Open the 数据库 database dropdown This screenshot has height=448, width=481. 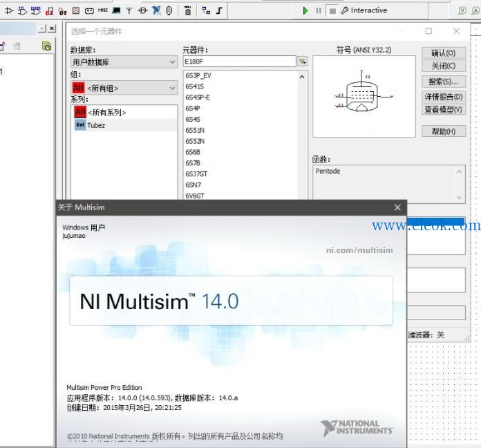(124, 62)
